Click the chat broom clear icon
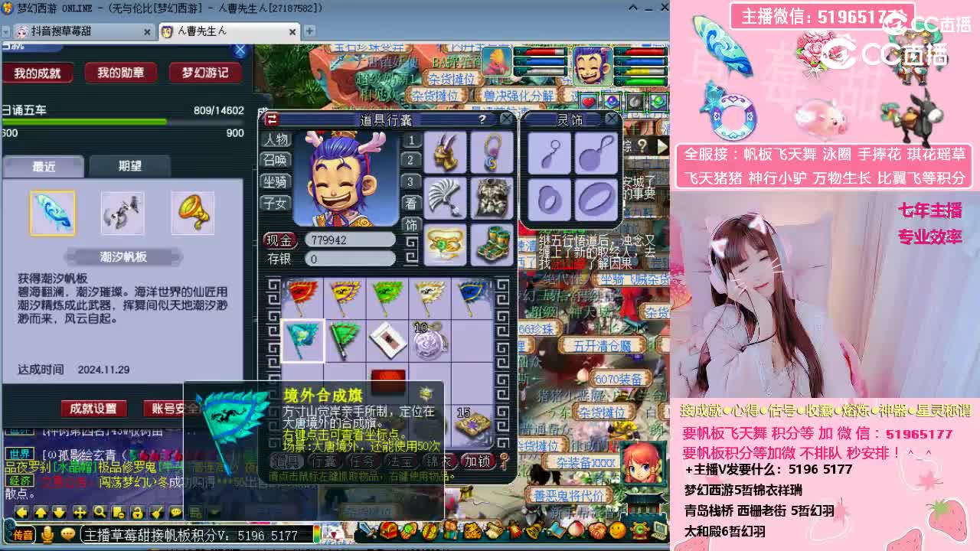The width and height of the screenshot is (980, 551). pos(156,512)
